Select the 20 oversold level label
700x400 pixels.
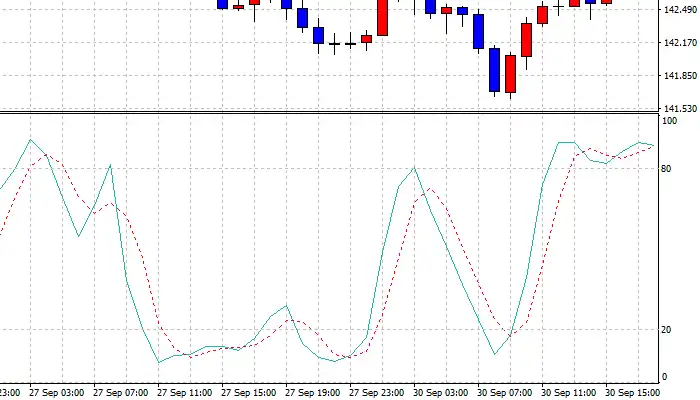click(x=669, y=329)
